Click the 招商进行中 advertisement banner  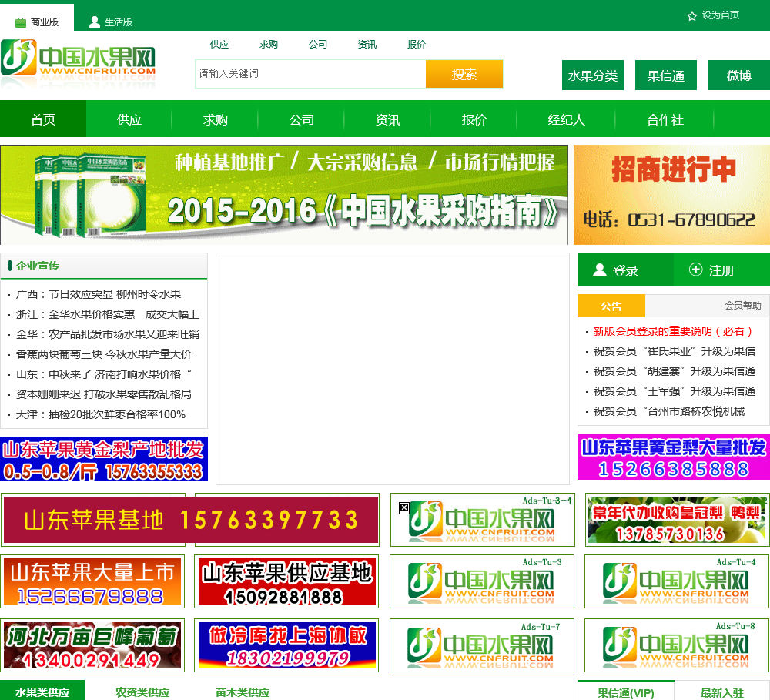pos(671,195)
